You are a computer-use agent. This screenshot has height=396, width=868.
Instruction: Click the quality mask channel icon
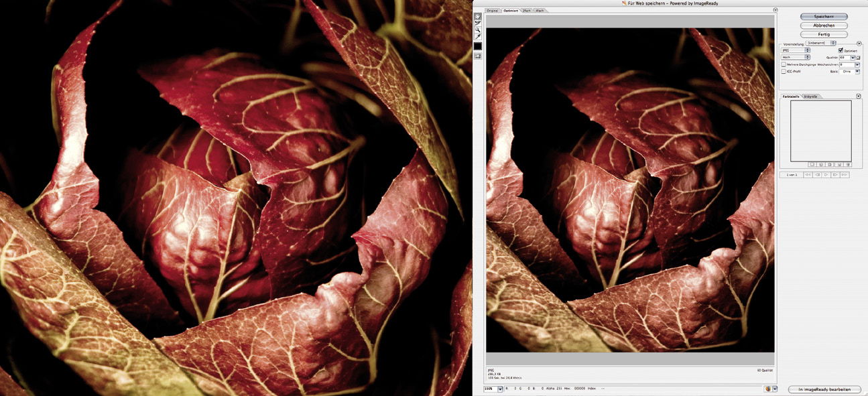(858, 58)
